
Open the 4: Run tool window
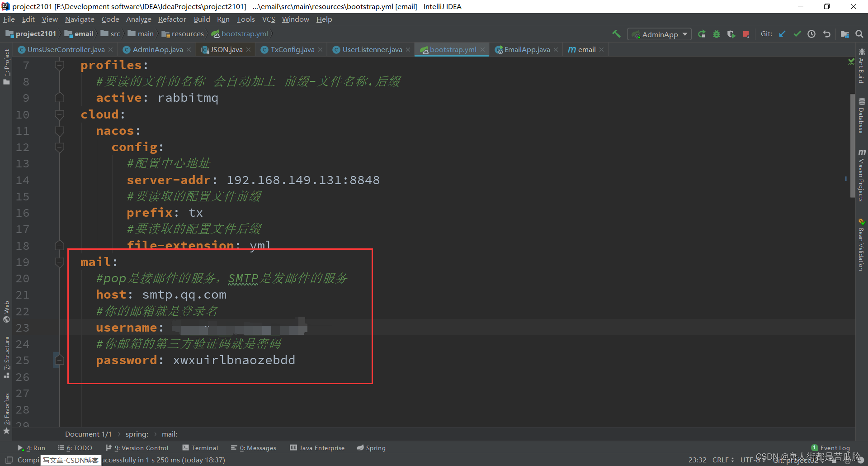32,448
